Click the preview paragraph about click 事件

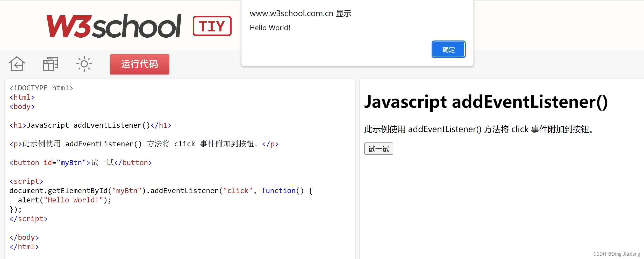[x=479, y=129]
